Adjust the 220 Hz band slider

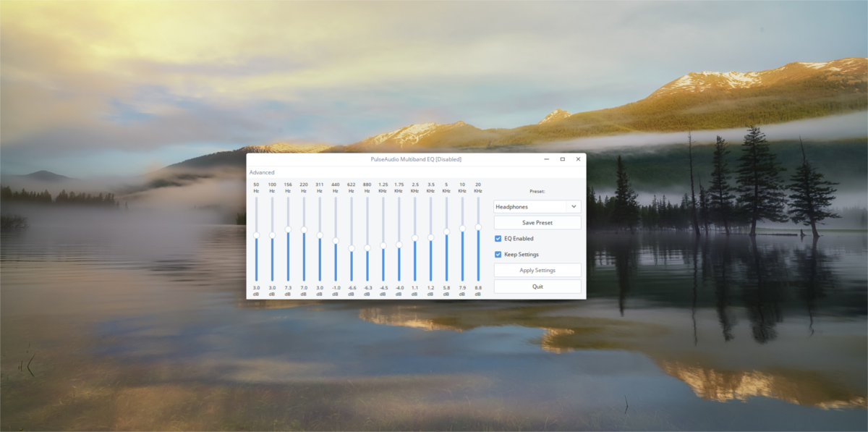pyautogui.click(x=304, y=230)
